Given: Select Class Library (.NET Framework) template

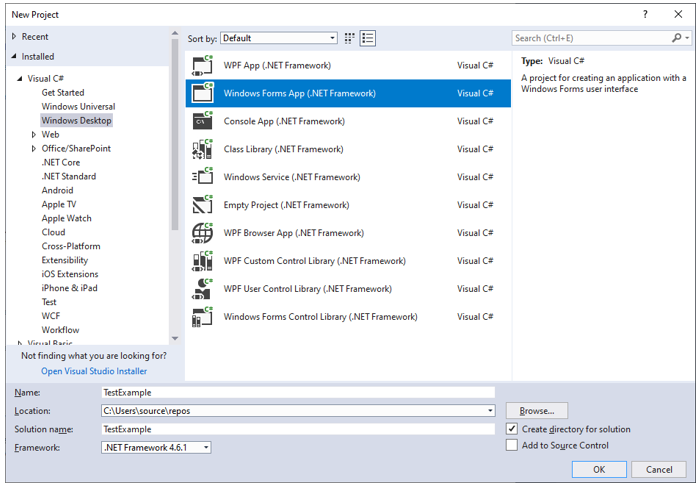Looking at the screenshot, I should point(348,149).
